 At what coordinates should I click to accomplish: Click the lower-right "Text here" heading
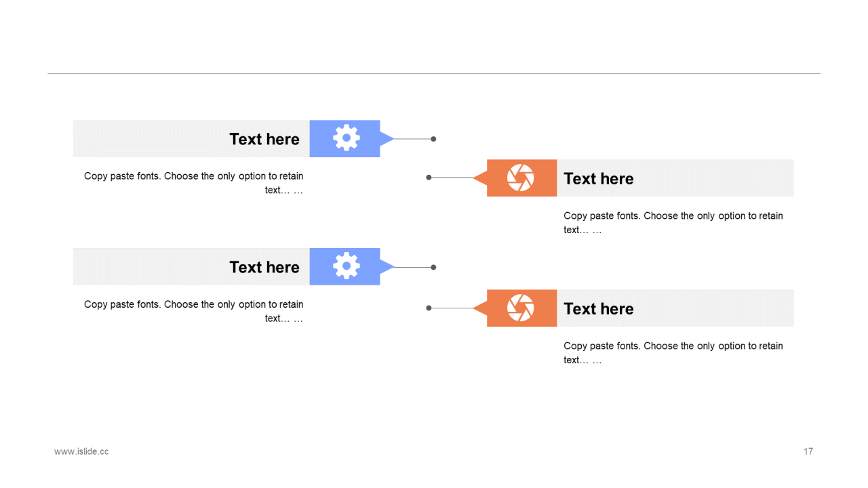click(x=599, y=308)
